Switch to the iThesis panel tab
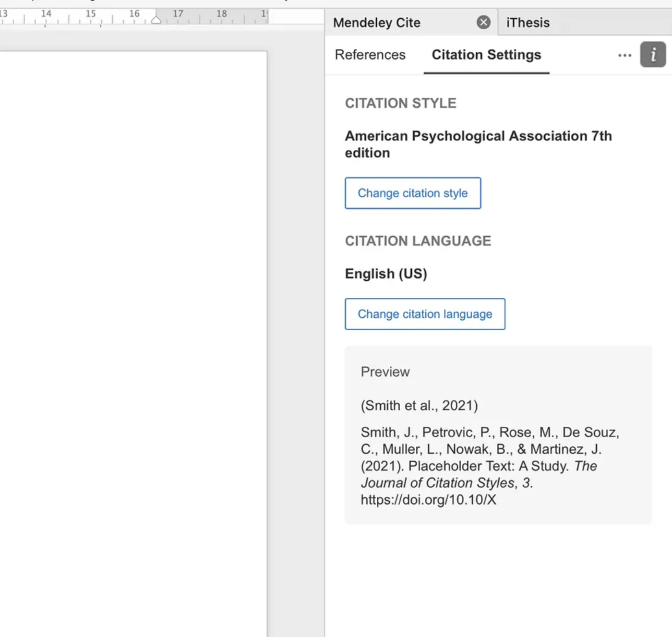Image resolution: width=672 pixels, height=637 pixels. coord(527,23)
